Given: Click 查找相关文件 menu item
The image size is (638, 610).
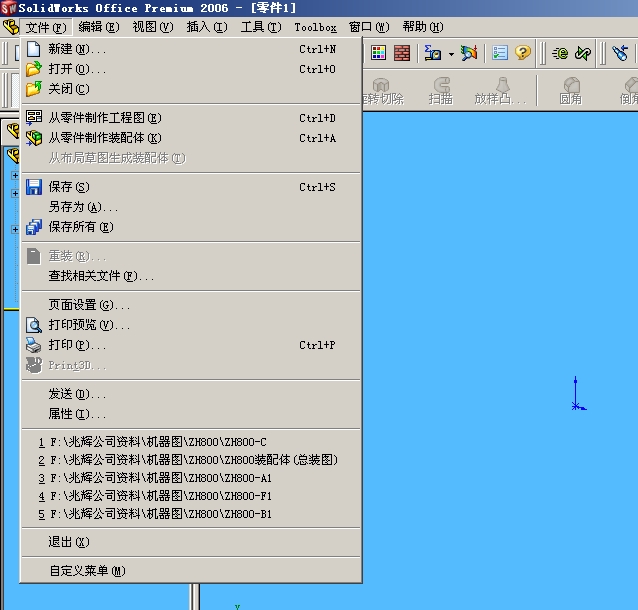Looking at the screenshot, I should [191, 276].
